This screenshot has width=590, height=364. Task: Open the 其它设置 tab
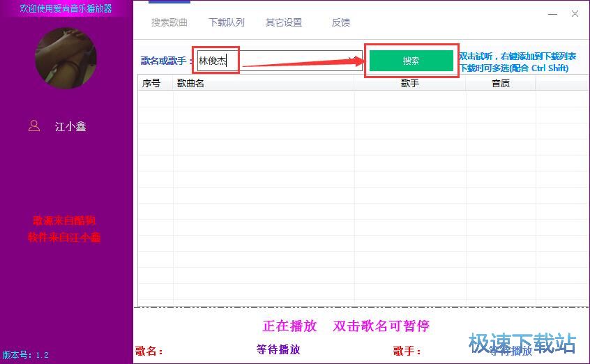pos(284,22)
